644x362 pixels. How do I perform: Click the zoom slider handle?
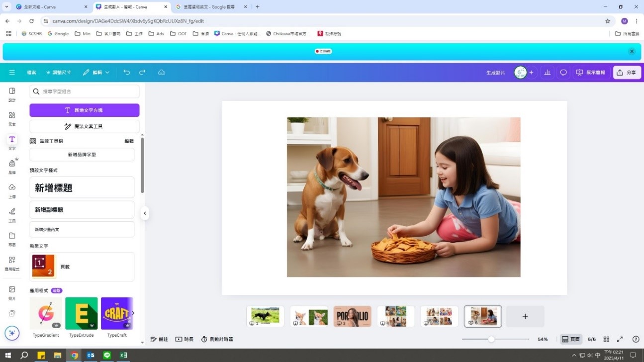click(x=491, y=339)
